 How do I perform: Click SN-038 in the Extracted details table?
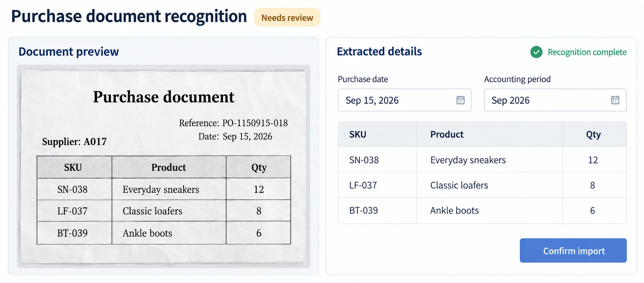tap(364, 160)
